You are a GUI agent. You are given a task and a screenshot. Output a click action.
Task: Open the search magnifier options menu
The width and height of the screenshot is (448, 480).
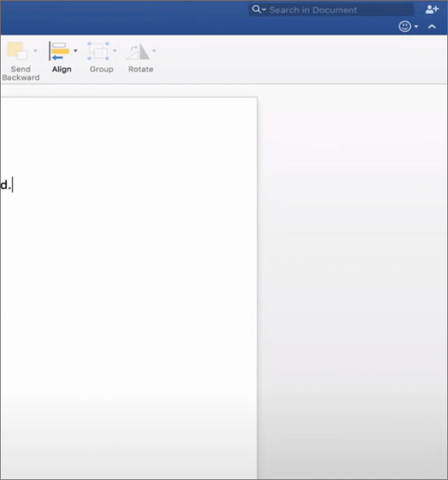click(259, 10)
